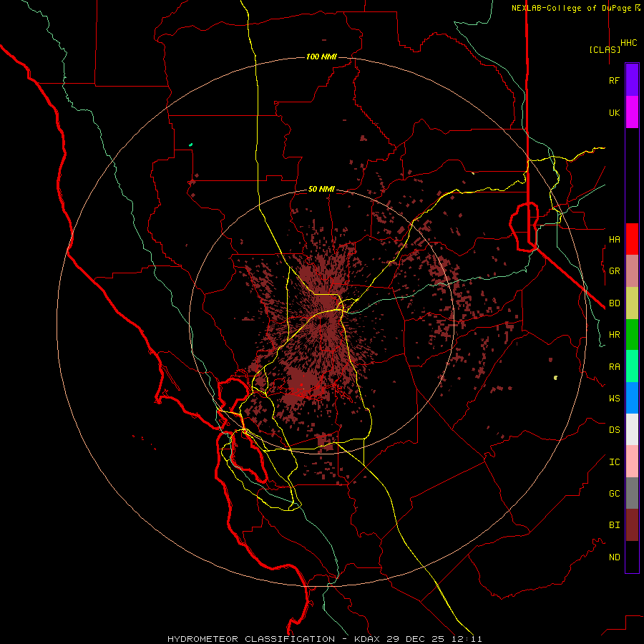The height and width of the screenshot is (644, 644).
Task: Click the GC legend label
Action: 614,494
